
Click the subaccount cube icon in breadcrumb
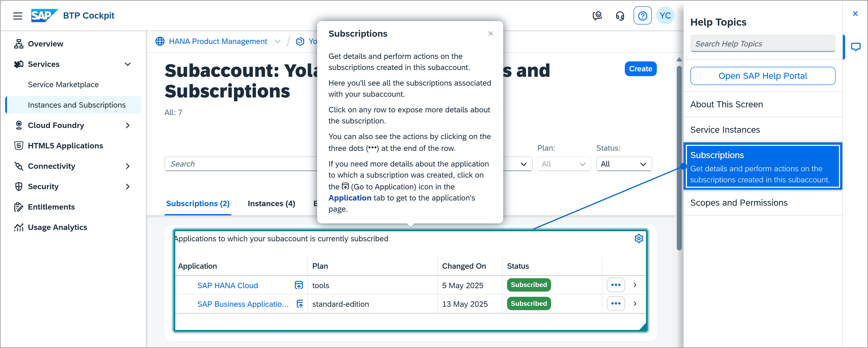[x=300, y=41]
